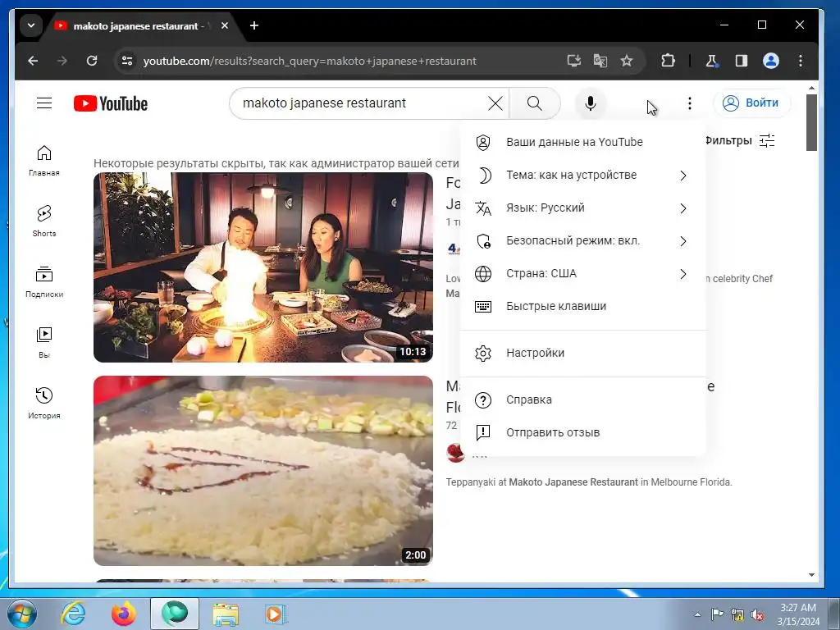Viewport: 840px width, 630px height.
Task: Launch Firefox from the taskbar
Action: point(124,614)
